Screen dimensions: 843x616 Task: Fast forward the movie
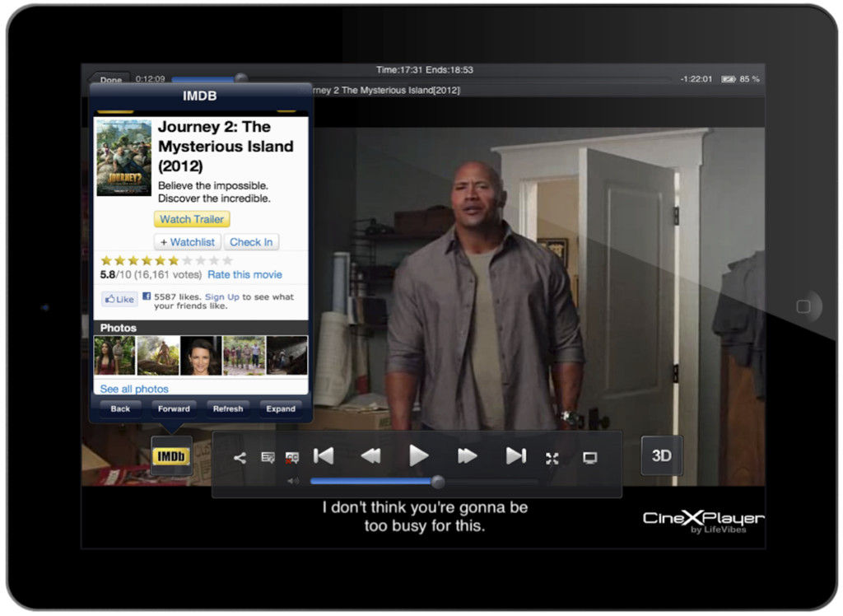coord(467,456)
